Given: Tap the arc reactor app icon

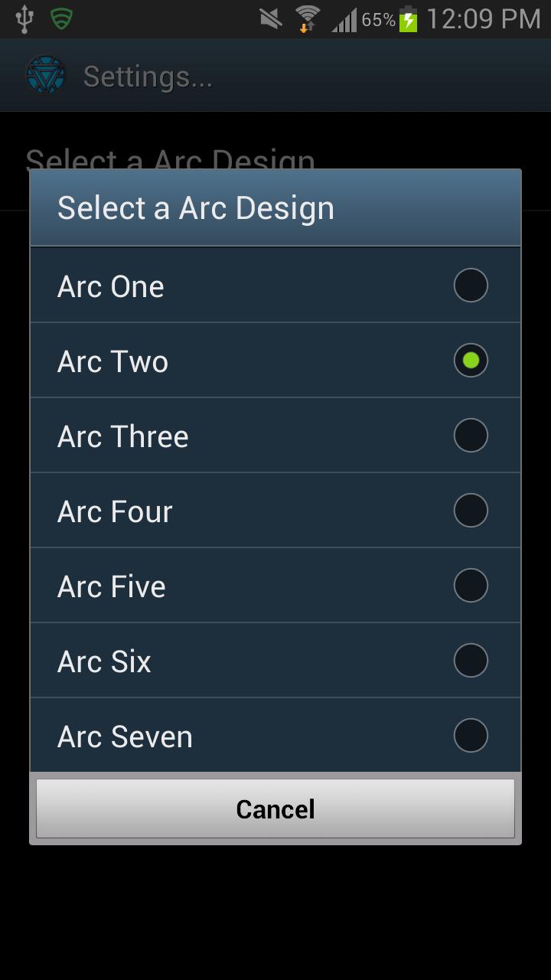Looking at the screenshot, I should pos(46,76).
